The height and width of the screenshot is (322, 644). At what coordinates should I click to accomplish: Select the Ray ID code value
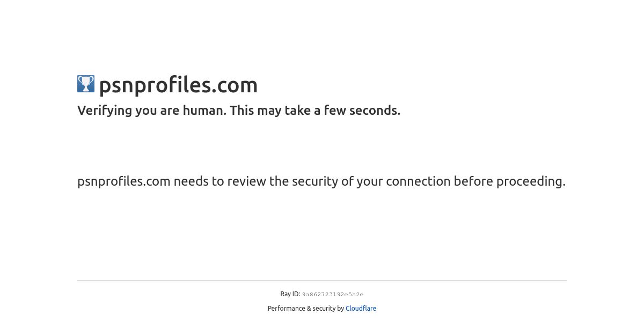(333, 295)
